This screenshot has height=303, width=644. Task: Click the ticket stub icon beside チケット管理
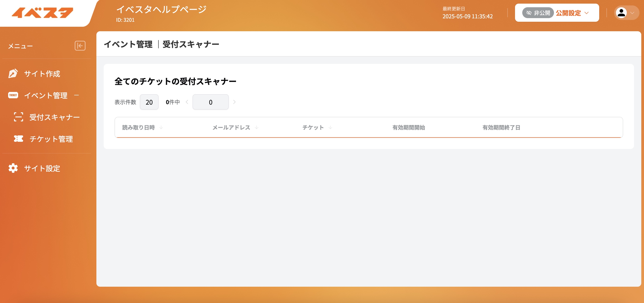19,139
